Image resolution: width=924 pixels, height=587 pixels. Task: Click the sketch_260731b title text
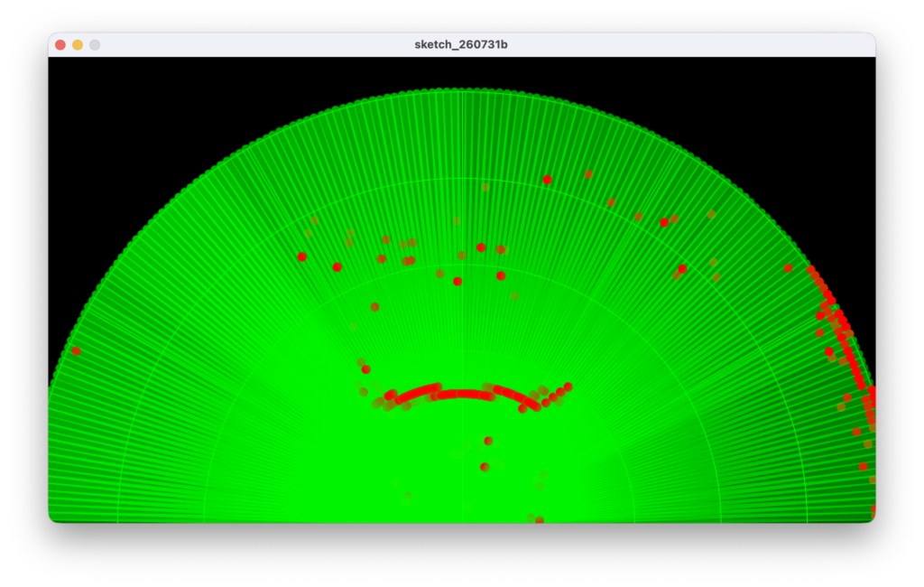(461, 45)
